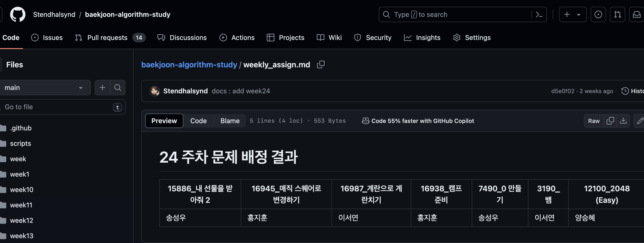Open the file History button
The image size is (644, 243).
click(x=632, y=91)
